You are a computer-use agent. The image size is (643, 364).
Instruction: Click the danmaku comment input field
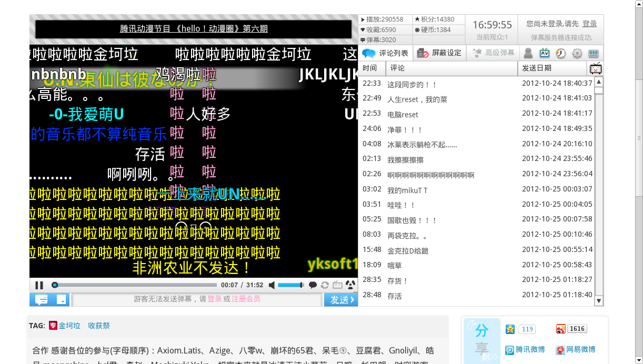(197, 299)
